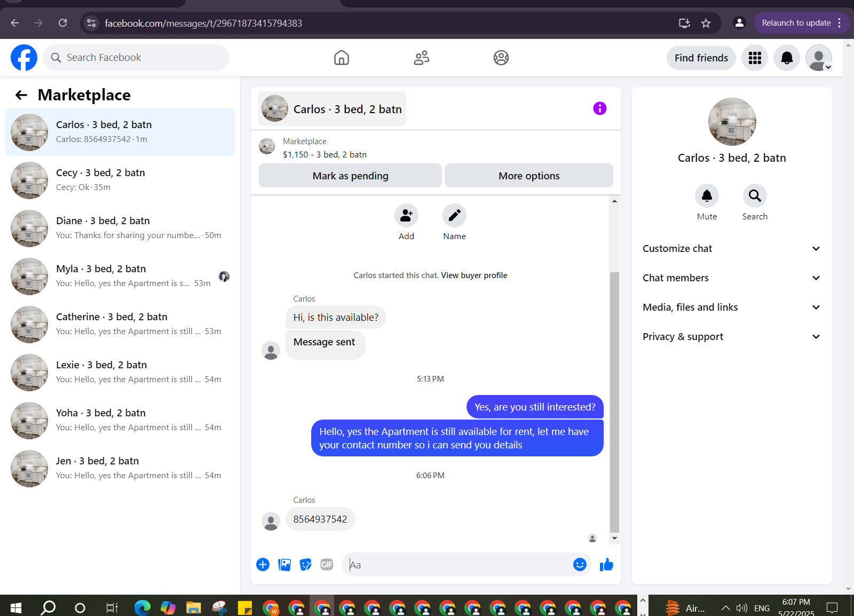
Task: Bookmark this page with the star icon
Action: 706,23
